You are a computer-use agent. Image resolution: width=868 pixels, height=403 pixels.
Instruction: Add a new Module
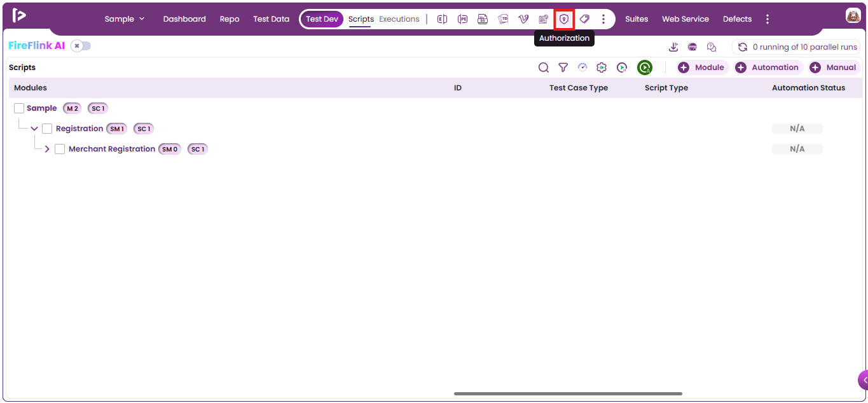point(702,67)
